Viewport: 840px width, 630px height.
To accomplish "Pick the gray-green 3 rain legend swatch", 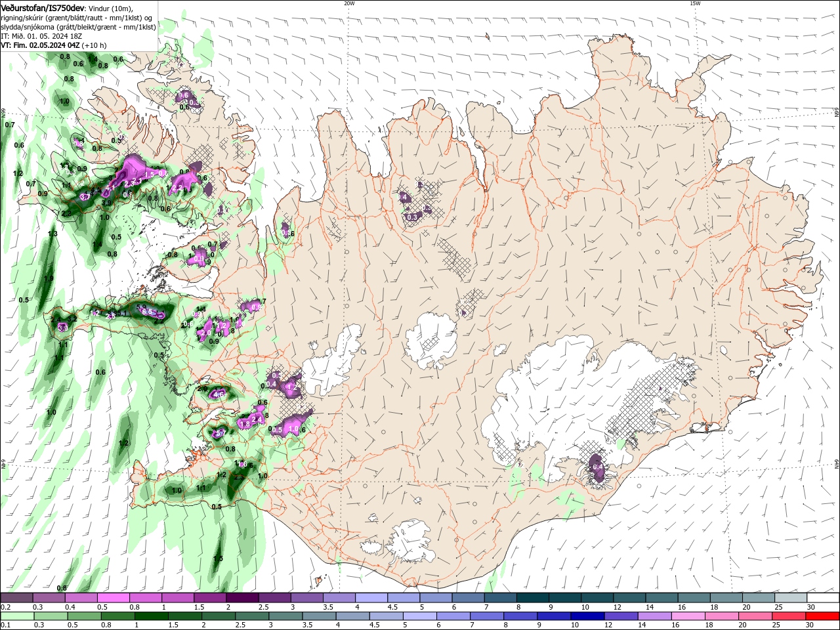I will (286, 616).
